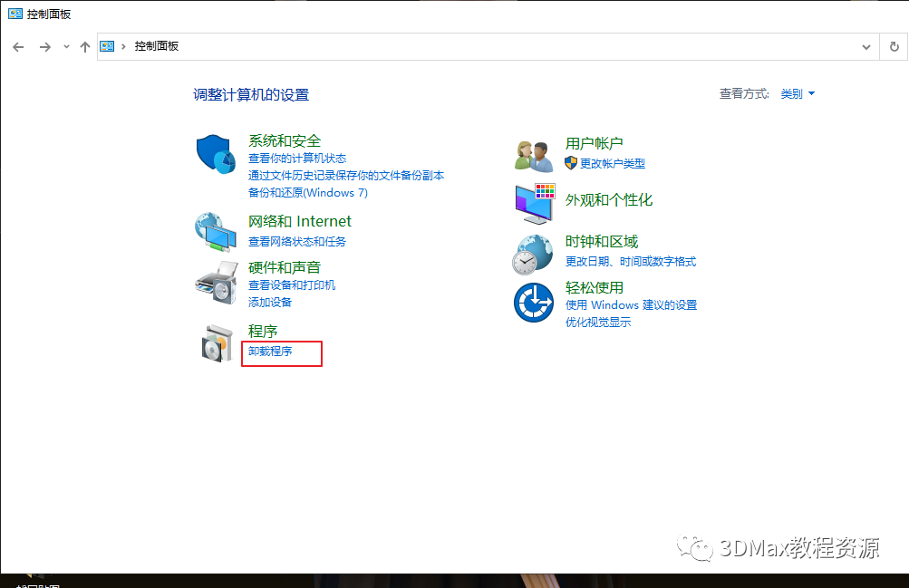
Task: Open the System and Security shield icon
Action: coord(216,154)
